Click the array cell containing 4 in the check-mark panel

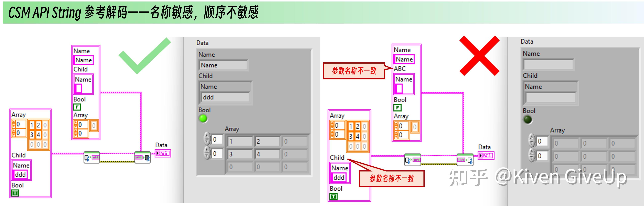(267, 154)
